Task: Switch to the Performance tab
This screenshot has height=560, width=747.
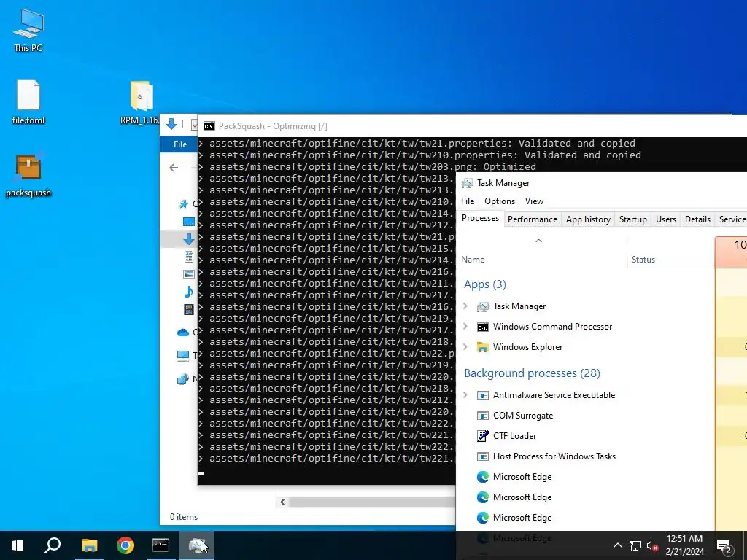Action: [x=532, y=219]
